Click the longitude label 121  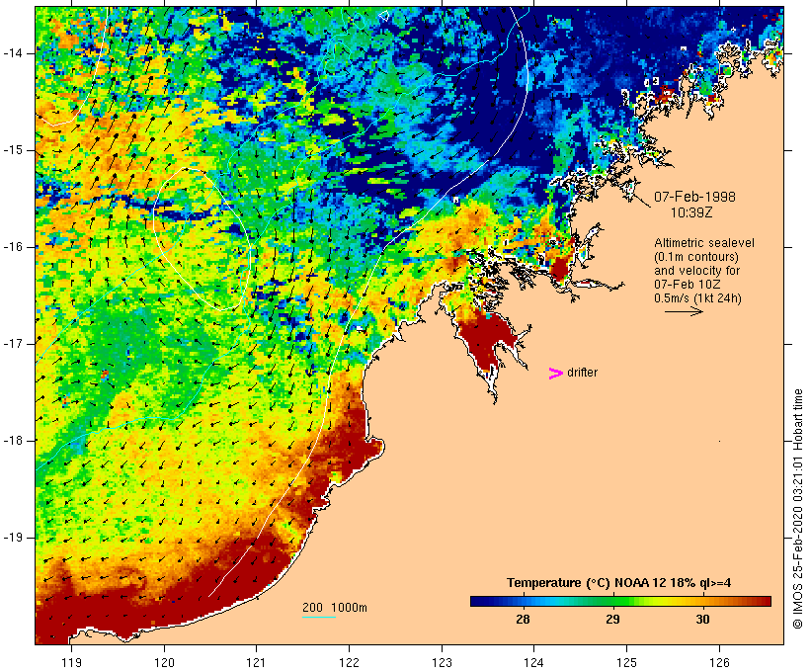256,663
